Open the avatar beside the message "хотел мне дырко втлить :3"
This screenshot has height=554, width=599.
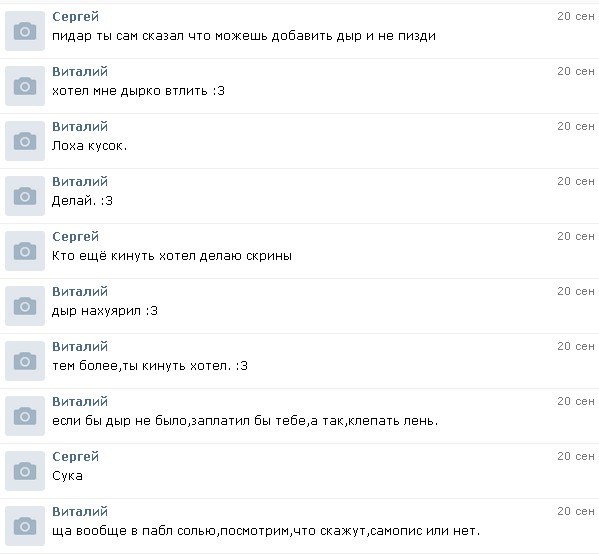click(x=25, y=86)
